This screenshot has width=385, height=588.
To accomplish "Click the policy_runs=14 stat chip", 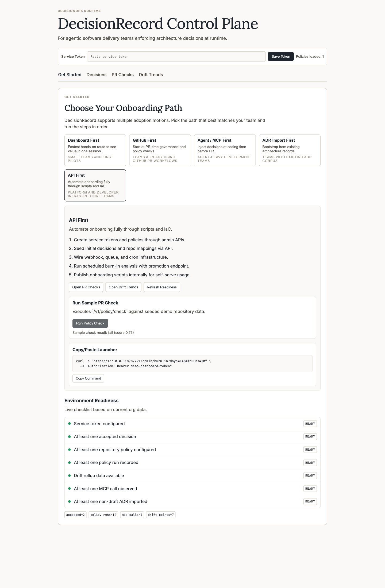I will coord(103,515).
